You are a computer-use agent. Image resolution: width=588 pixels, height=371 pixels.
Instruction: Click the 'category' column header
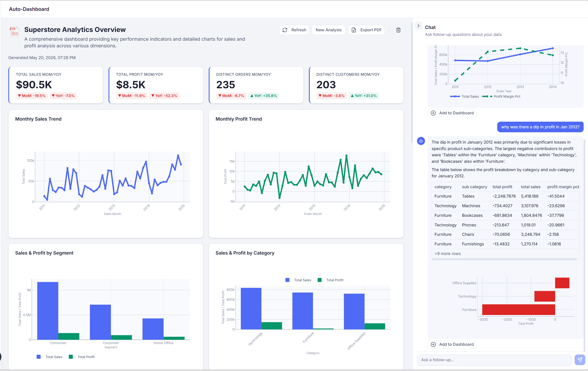[x=443, y=187]
